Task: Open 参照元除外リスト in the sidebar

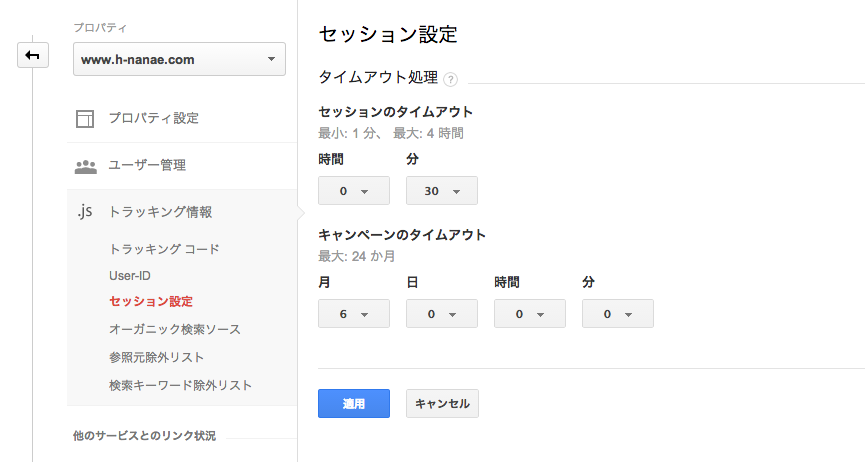Action: (x=156, y=358)
